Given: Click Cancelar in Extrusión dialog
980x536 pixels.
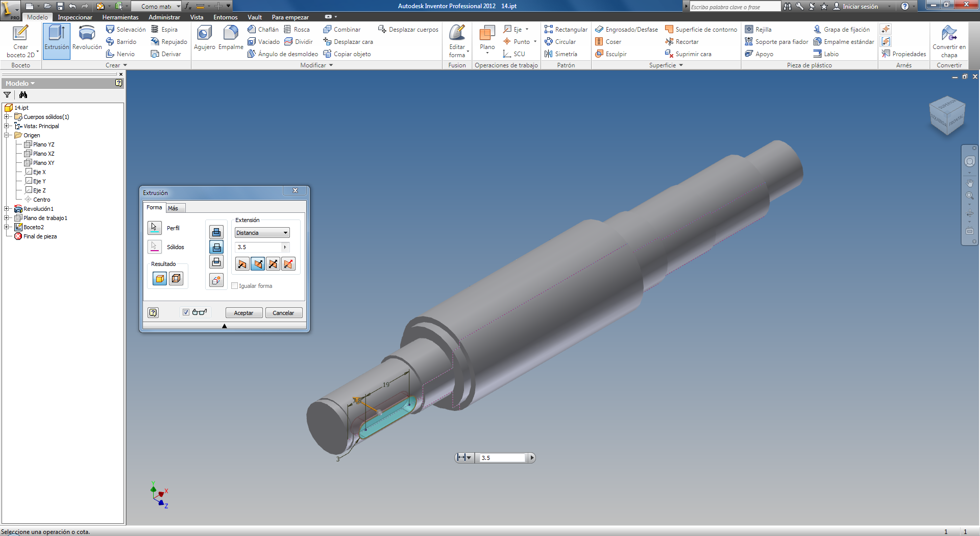Looking at the screenshot, I should pyautogui.click(x=283, y=313).
